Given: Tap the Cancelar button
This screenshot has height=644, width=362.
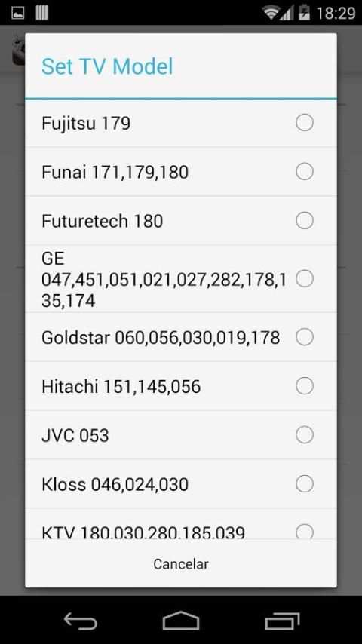Looking at the screenshot, I should pos(181,564).
